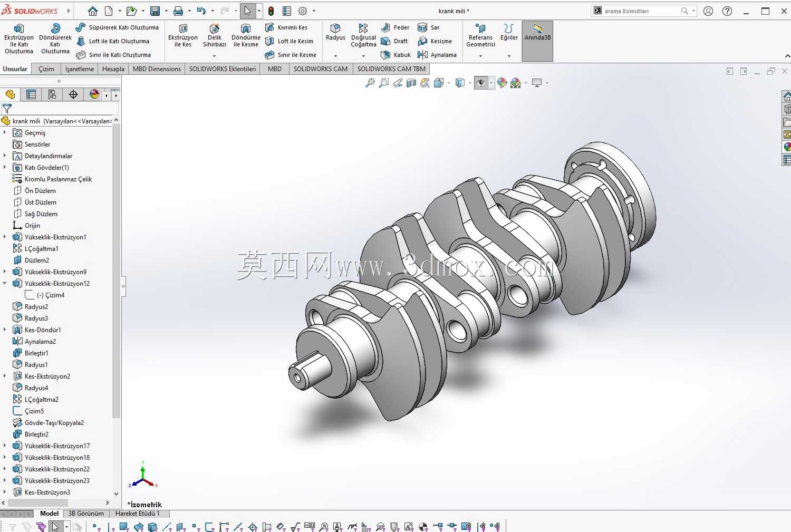This screenshot has width=791, height=532.
Task: Edit appearance color sphere in view toolbar
Action: [502, 83]
